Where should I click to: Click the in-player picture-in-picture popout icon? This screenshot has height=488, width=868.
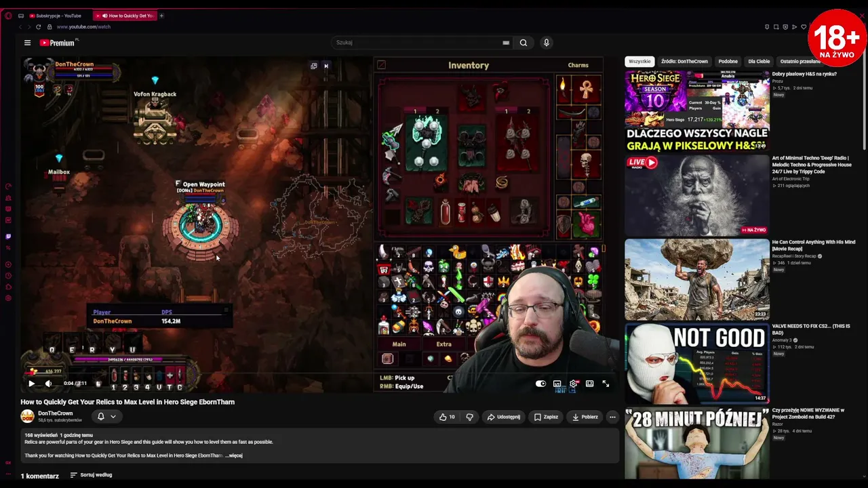click(314, 66)
